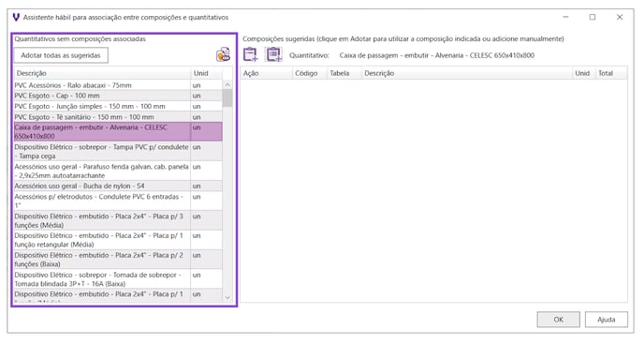Click Adotar todas as sugeridas button
The height and width of the screenshot is (344, 644).
[x=61, y=55]
